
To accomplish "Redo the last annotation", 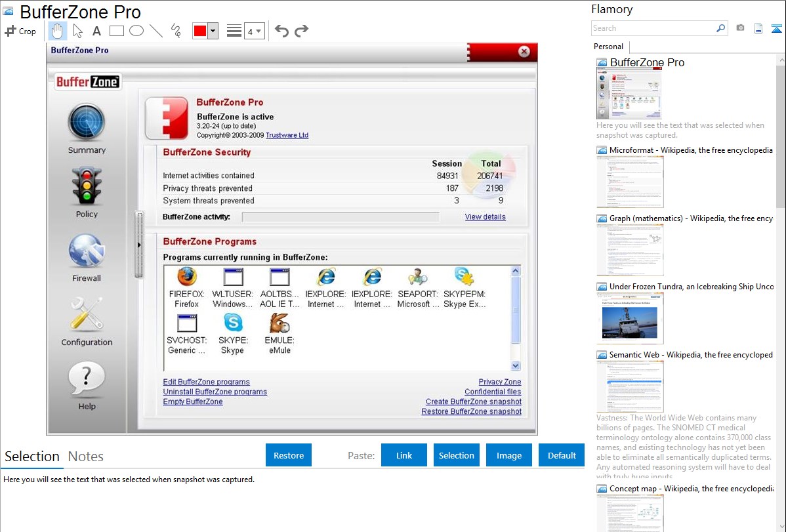I will [301, 31].
